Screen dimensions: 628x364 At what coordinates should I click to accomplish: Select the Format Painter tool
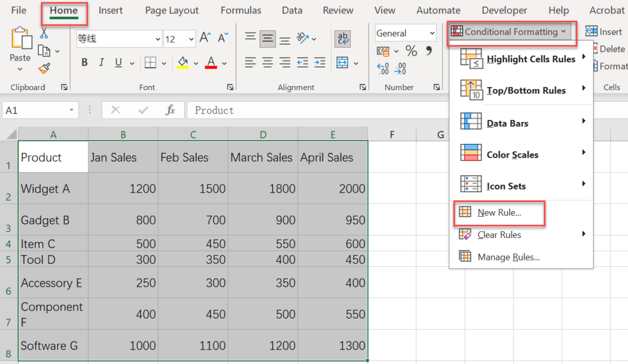(x=45, y=69)
